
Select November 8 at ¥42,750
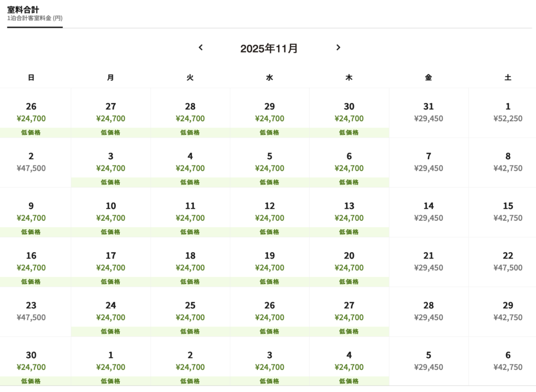pyautogui.click(x=508, y=163)
